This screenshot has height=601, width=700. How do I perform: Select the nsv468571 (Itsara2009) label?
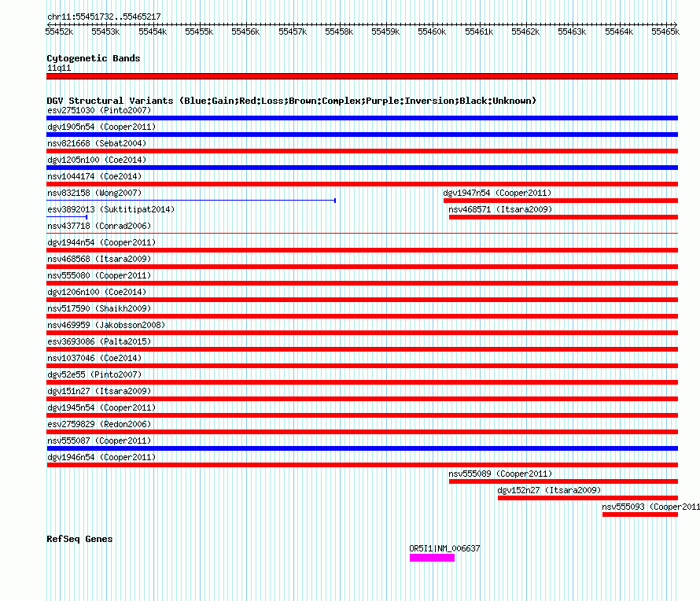[500, 209]
